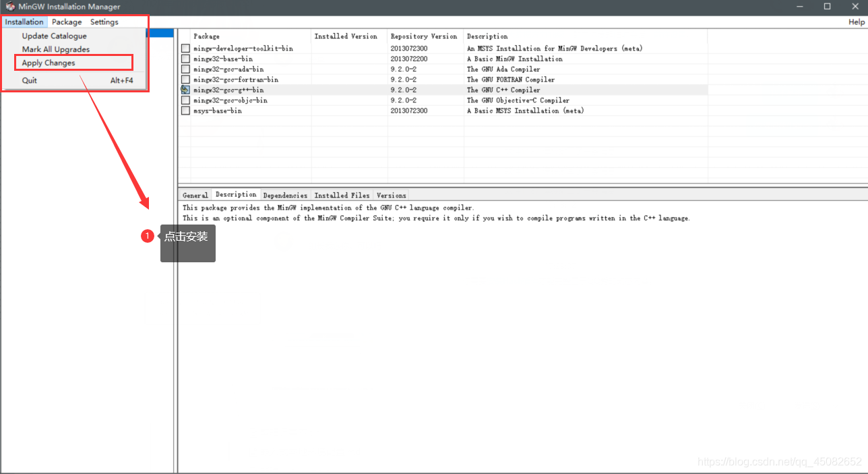This screenshot has width=868, height=474.
Task: Select the mingw32-base-bin package name
Action: coord(223,59)
